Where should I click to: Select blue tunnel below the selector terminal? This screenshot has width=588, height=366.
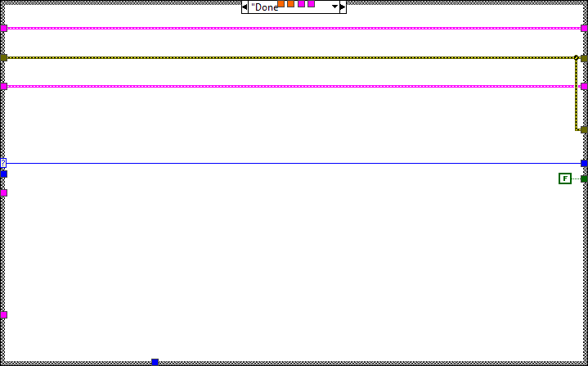click(3, 174)
